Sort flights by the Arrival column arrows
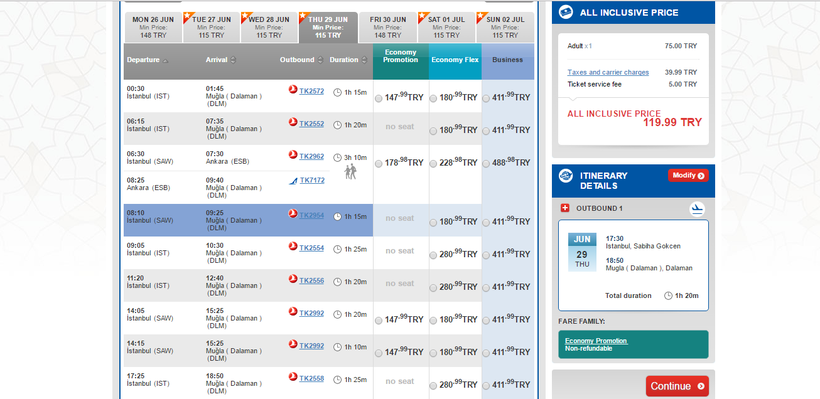This screenshot has width=820, height=399. pyautogui.click(x=233, y=60)
